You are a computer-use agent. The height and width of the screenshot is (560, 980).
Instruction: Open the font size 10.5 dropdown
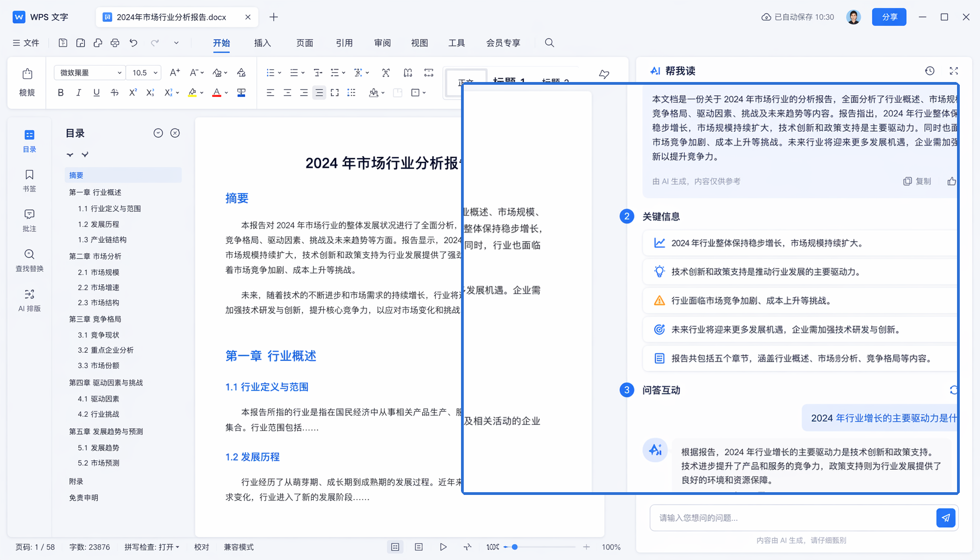[144, 73]
